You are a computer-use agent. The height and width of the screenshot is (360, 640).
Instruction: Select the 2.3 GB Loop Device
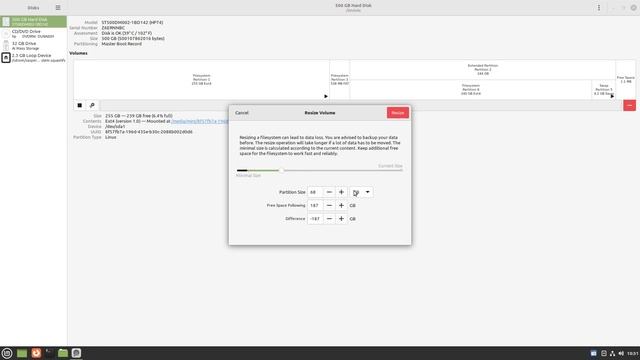33,58
